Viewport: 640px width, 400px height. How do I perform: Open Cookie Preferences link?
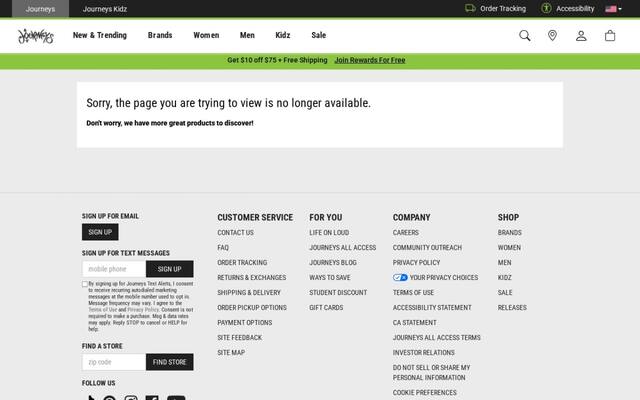[424, 393]
